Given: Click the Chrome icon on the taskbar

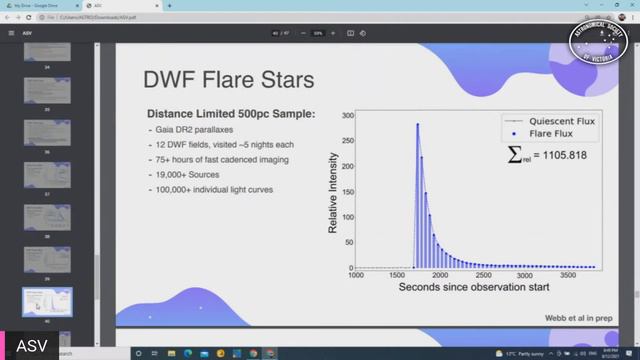Looking at the screenshot, I should point(253,353).
